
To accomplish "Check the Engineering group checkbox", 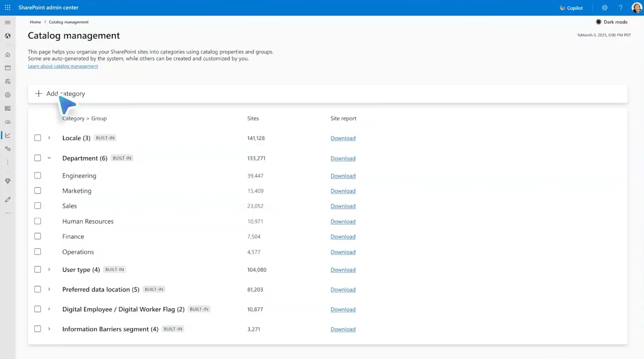I will click(x=38, y=176).
